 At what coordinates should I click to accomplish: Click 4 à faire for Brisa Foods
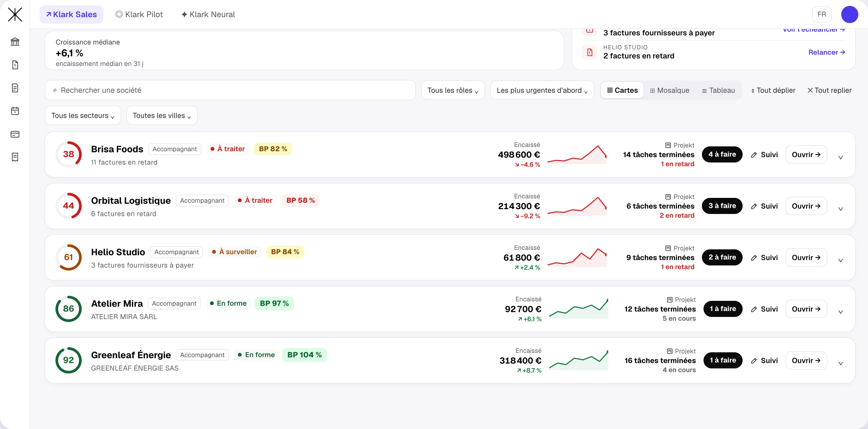tap(722, 154)
